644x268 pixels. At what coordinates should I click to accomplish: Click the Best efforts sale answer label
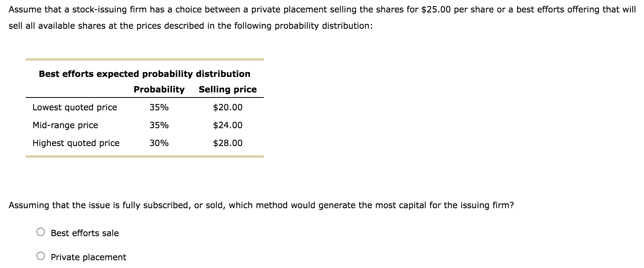[85, 233]
